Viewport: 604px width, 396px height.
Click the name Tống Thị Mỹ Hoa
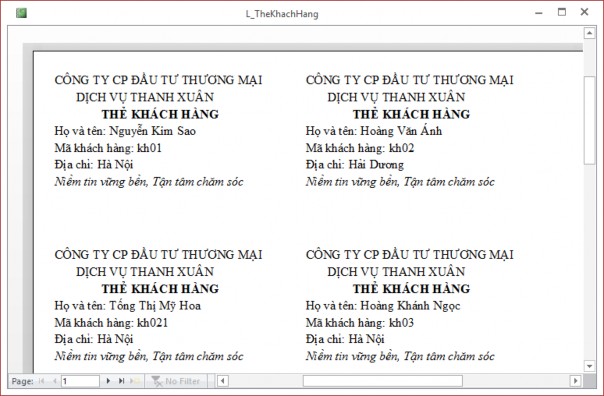(155, 306)
